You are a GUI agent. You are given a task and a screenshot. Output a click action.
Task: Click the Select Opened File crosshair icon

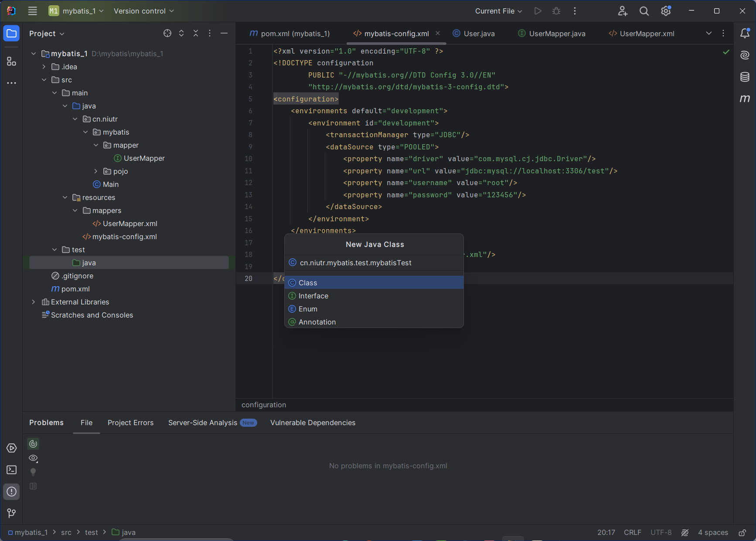pyautogui.click(x=167, y=34)
